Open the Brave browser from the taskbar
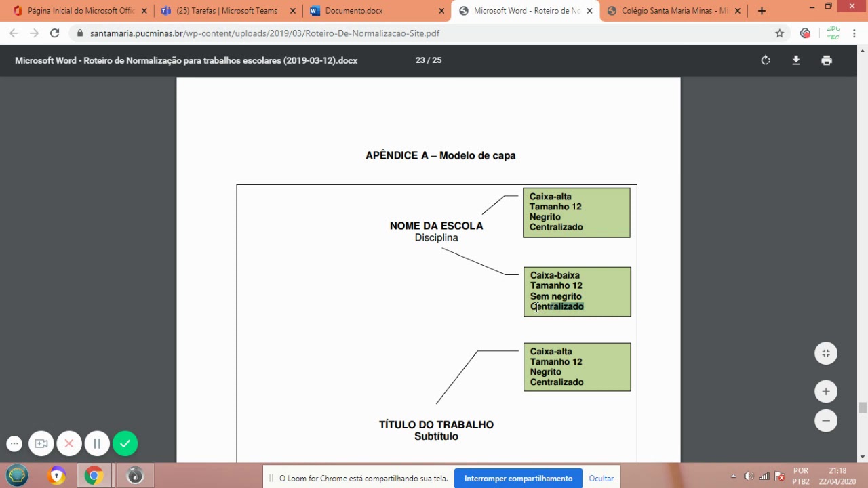Screen dimensions: 868x488 (56, 476)
